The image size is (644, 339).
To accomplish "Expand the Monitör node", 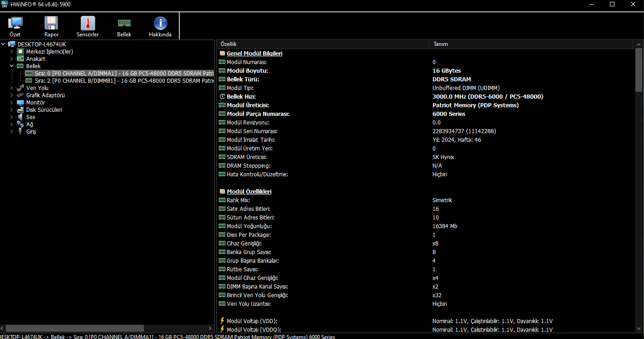I will tap(12, 102).
